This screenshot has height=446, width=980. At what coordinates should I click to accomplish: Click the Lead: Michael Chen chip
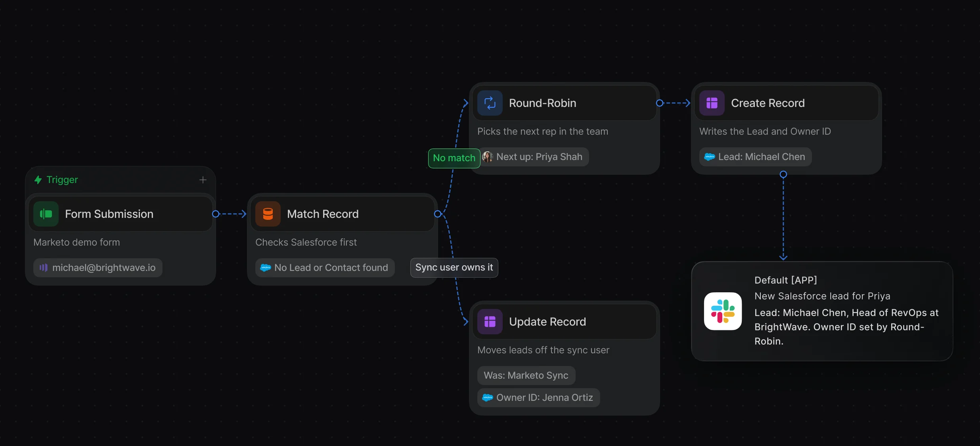[756, 157]
